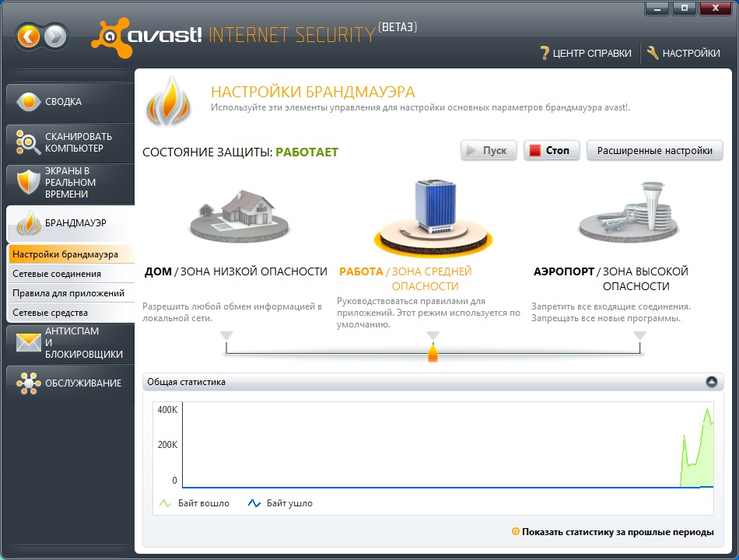Open the СВОДКА section

[x=71, y=102]
